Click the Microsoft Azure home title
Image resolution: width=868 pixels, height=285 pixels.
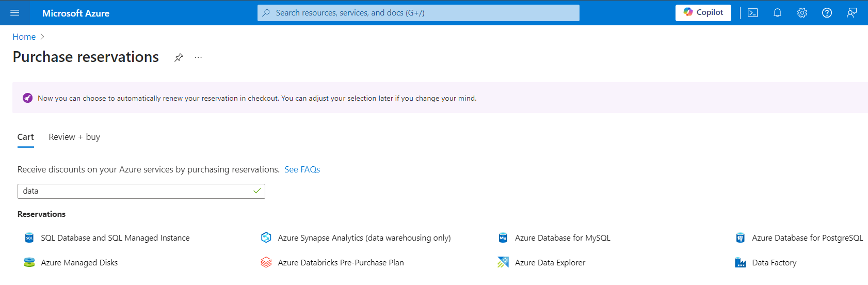[76, 13]
